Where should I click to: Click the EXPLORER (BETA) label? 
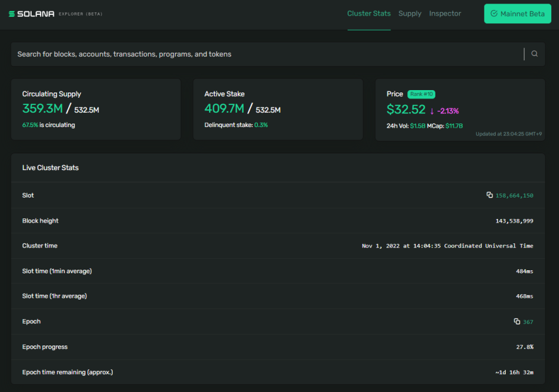[x=81, y=14]
